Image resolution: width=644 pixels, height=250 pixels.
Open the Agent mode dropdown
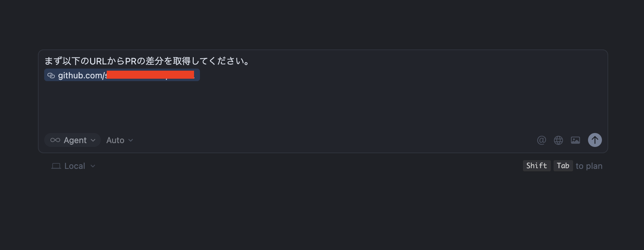[x=93, y=140]
